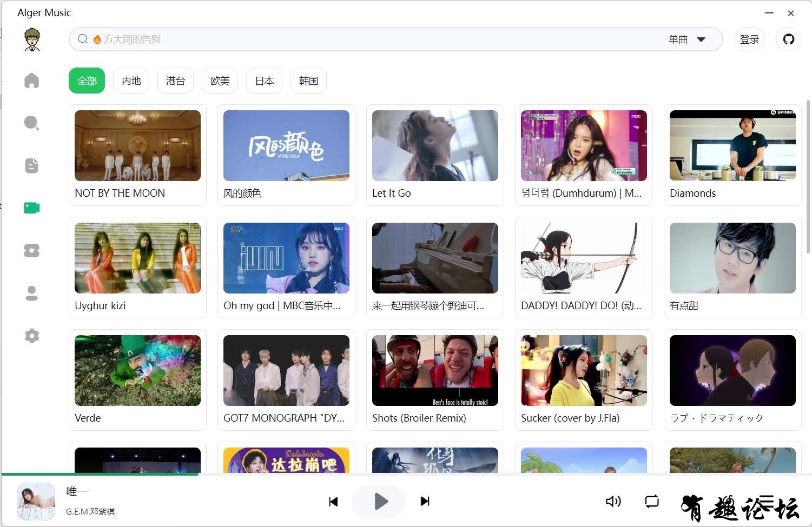Viewport: 812px width, 527px height.
Task: Click the now-playing album cover
Action: pos(36,502)
